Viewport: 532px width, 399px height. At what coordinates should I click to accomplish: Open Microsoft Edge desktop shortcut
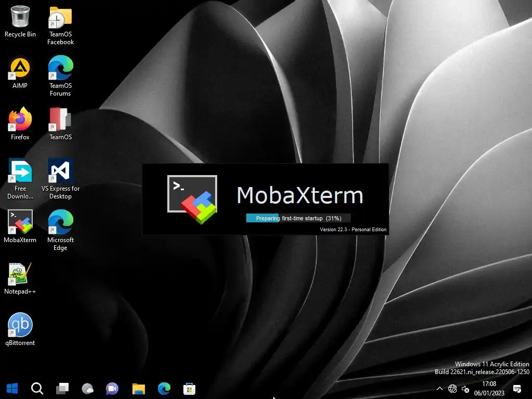point(60,230)
